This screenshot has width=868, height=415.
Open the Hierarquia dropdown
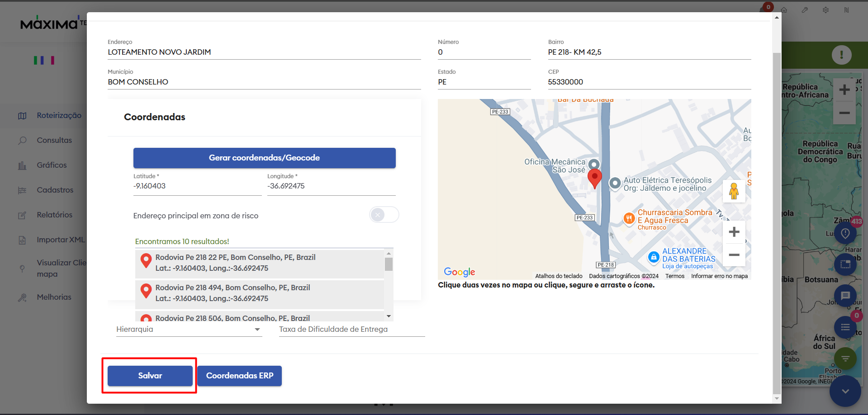189,329
